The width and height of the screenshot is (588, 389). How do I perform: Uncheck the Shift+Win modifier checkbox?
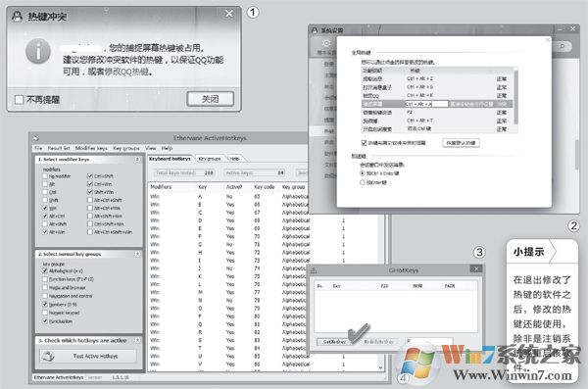pos(90,192)
